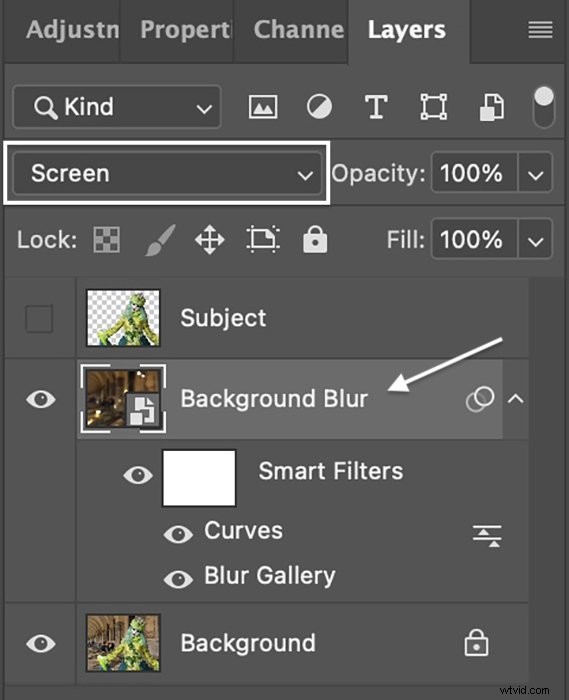Show the Subject layer visibility box
This screenshot has width=569, height=700.
(39, 318)
